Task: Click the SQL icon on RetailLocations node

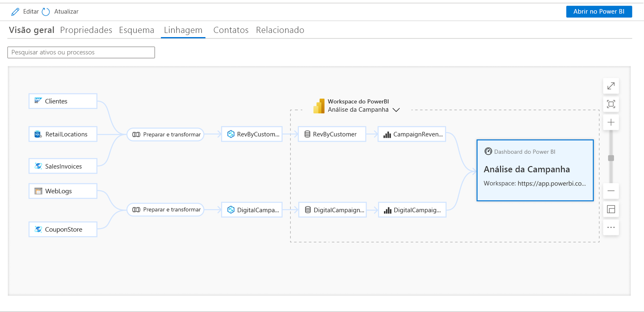Action: click(x=38, y=134)
